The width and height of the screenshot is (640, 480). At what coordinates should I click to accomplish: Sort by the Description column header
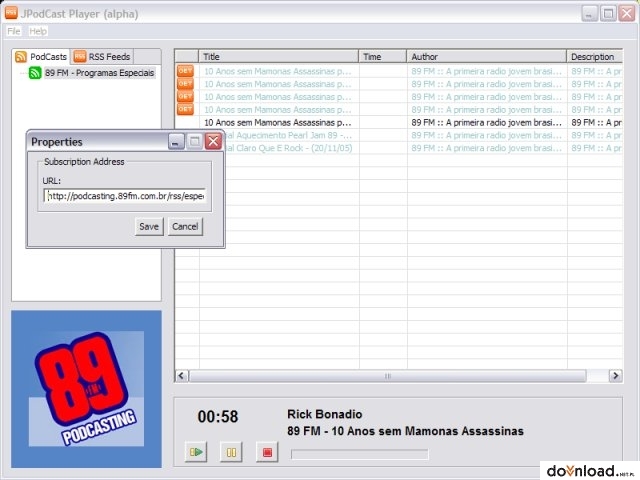(x=595, y=56)
